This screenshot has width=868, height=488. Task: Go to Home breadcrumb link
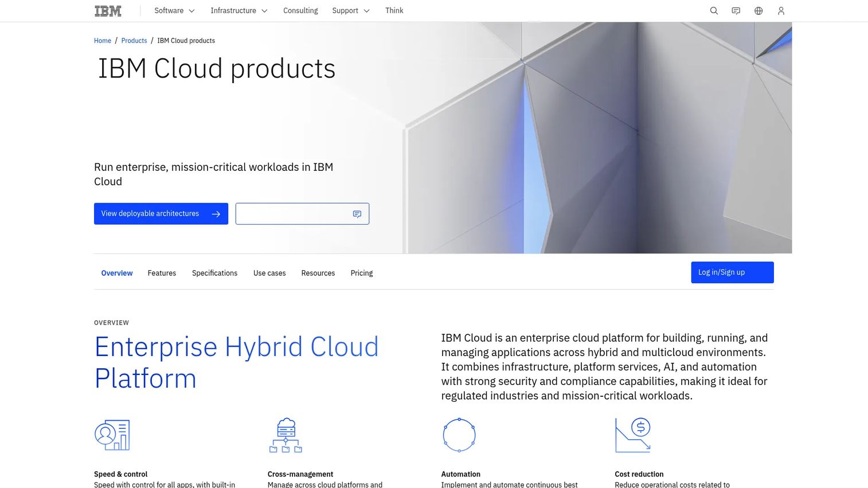[x=103, y=41]
